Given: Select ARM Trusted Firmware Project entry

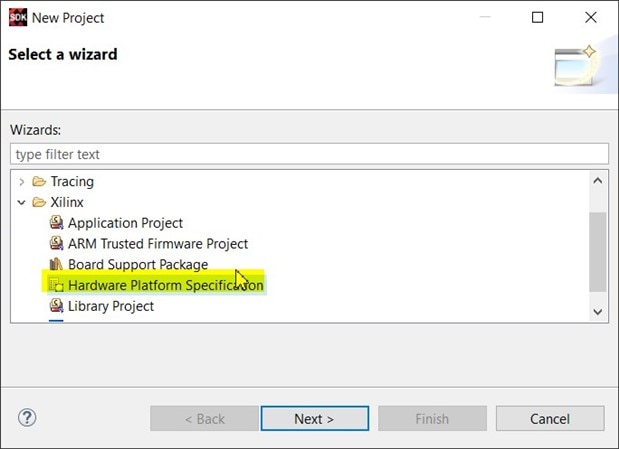Looking at the screenshot, I should (158, 244).
